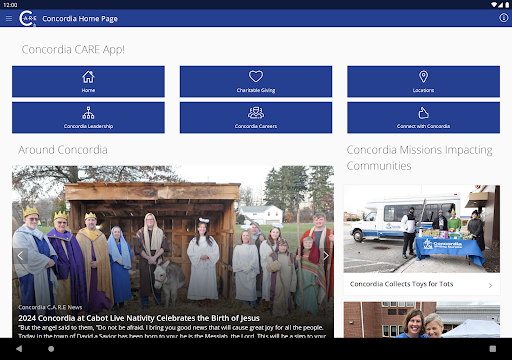512x360 pixels.
Task: Click the Concordia CARE App! heading
Action: point(73,49)
